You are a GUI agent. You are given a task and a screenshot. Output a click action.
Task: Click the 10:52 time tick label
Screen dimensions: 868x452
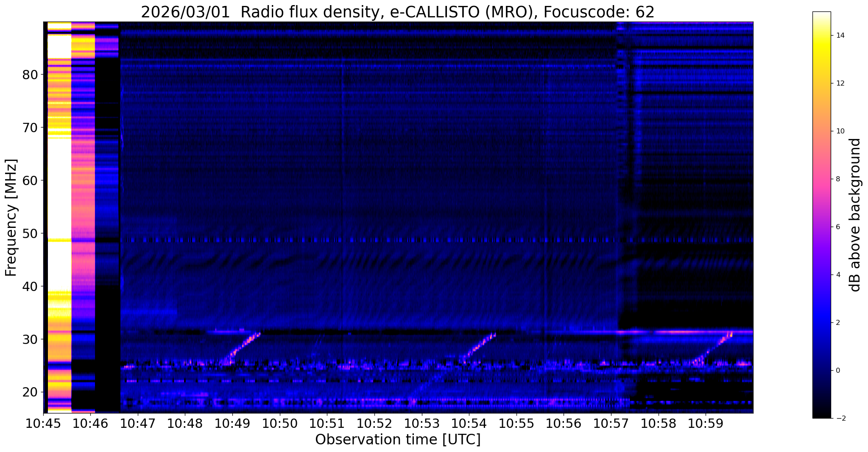coord(374,423)
